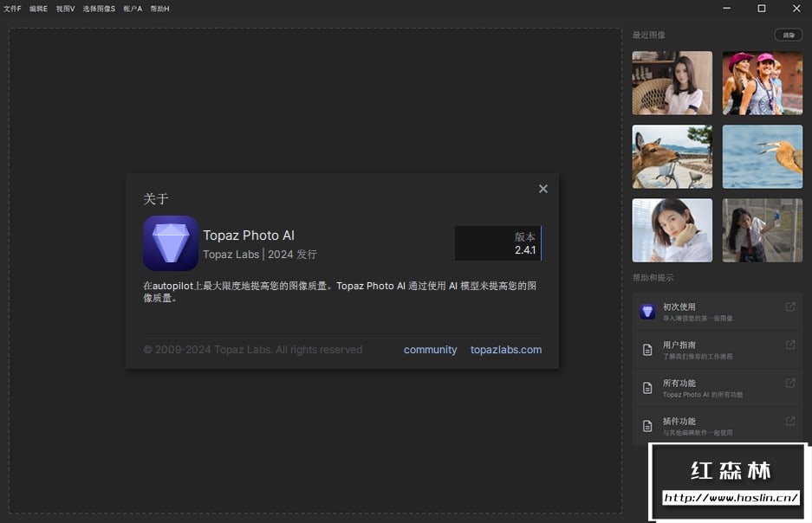
Task: Click the external link icon for 插件功能
Action: click(790, 421)
